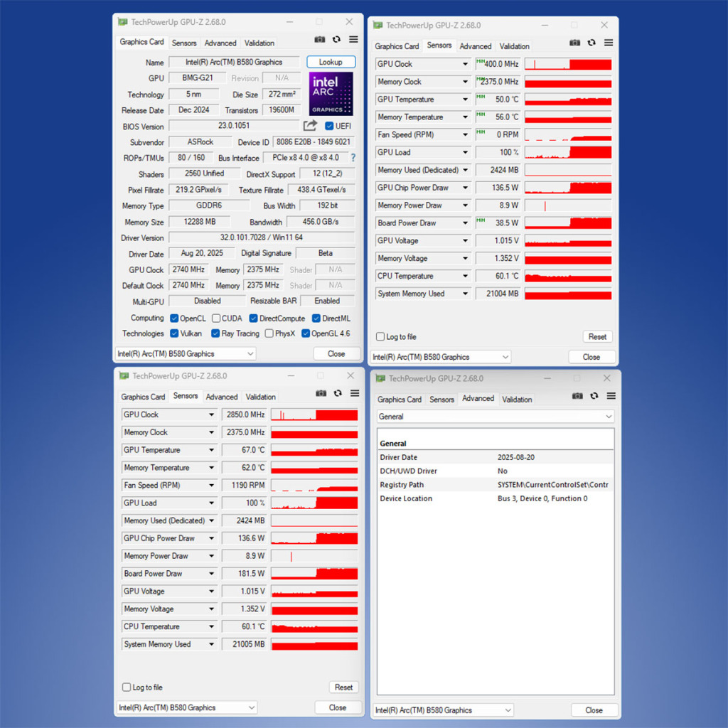Toggle the Ray Tracing checkbox
This screenshot has width=728, height=728.
(215, 333)
